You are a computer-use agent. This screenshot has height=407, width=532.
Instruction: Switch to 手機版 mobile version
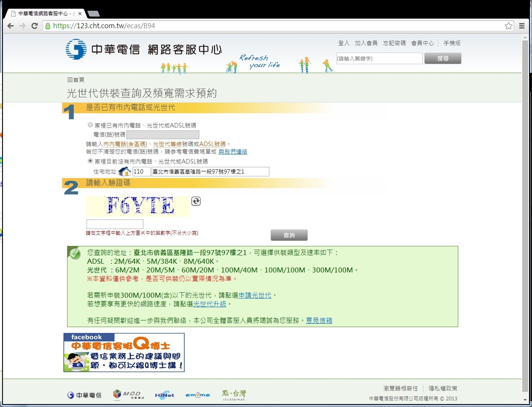coord(452,43)
